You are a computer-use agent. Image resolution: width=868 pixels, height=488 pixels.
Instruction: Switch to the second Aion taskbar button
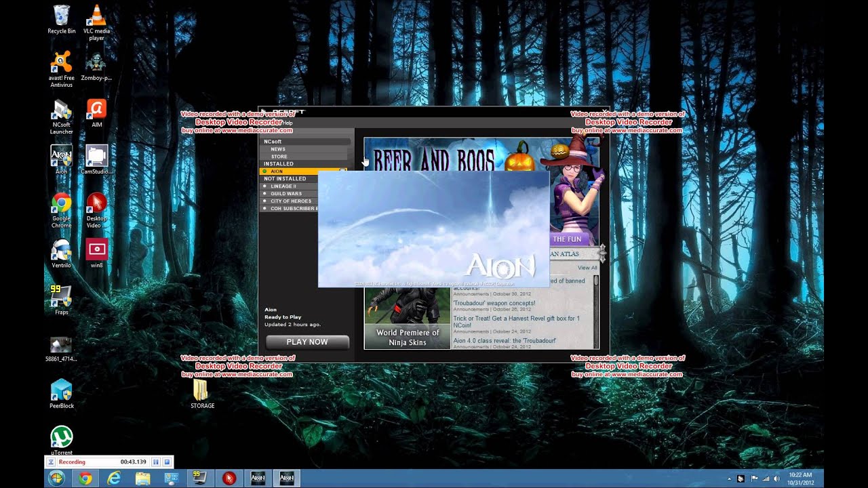point(287,479)
